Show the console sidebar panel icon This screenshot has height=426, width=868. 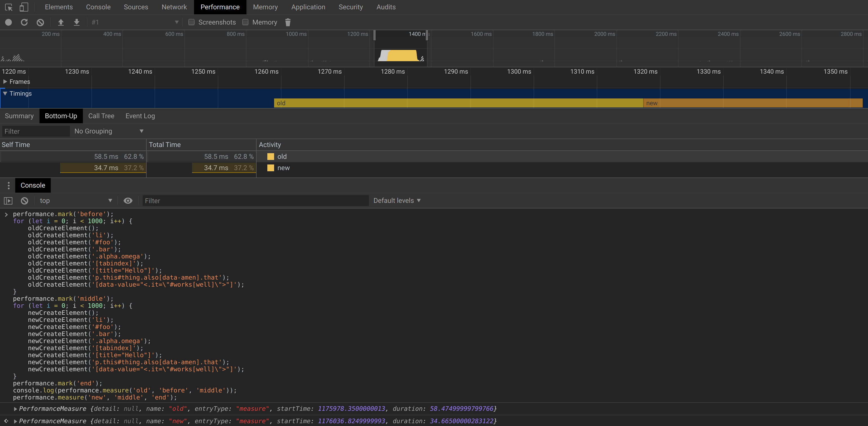click(8, 201)
